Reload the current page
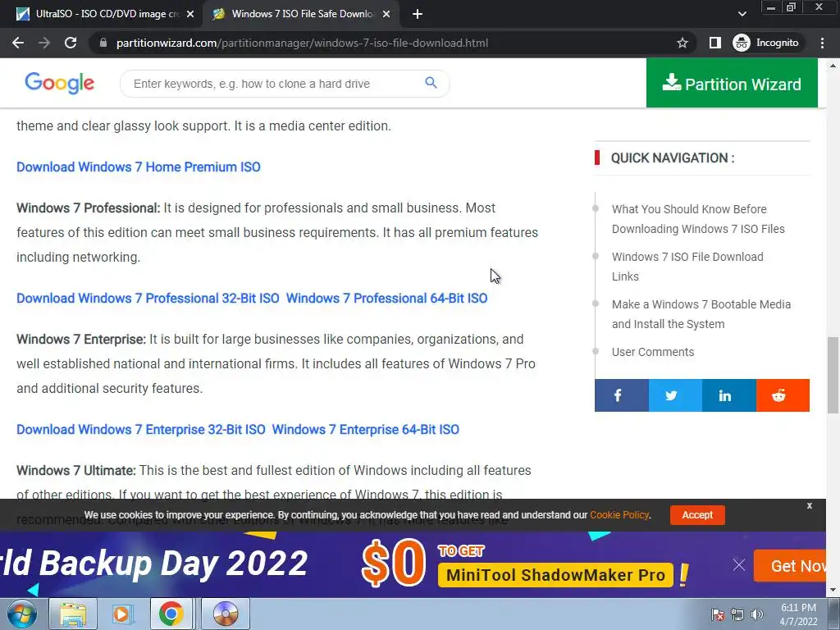The height and width of the screenshot is (630, 840). coord(71,43)
